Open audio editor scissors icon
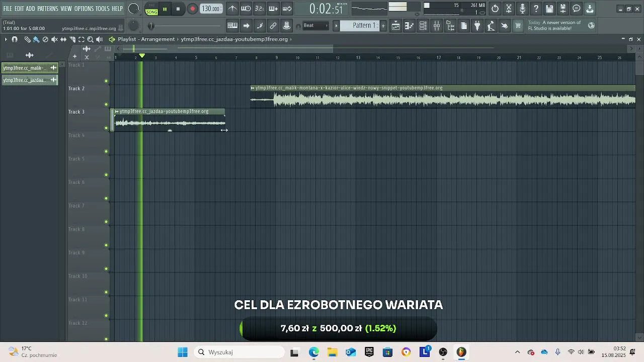644x362 pixels. 509,9
